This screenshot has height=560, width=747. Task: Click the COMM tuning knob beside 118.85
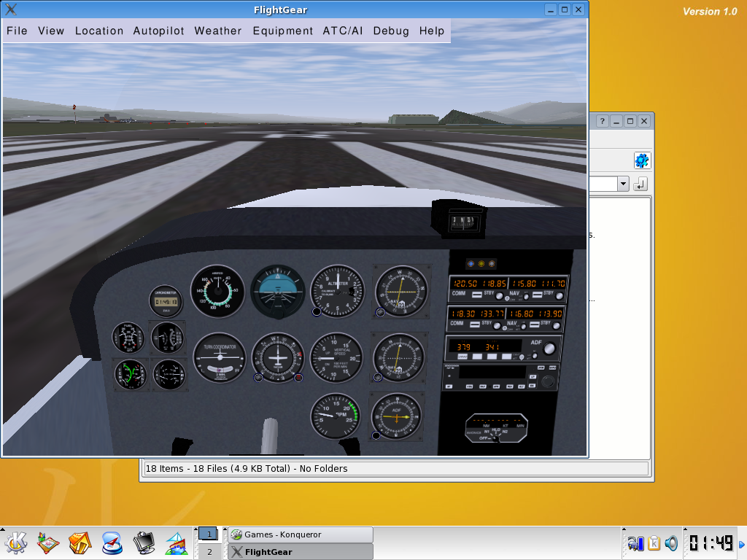click(x=499, y=296)
